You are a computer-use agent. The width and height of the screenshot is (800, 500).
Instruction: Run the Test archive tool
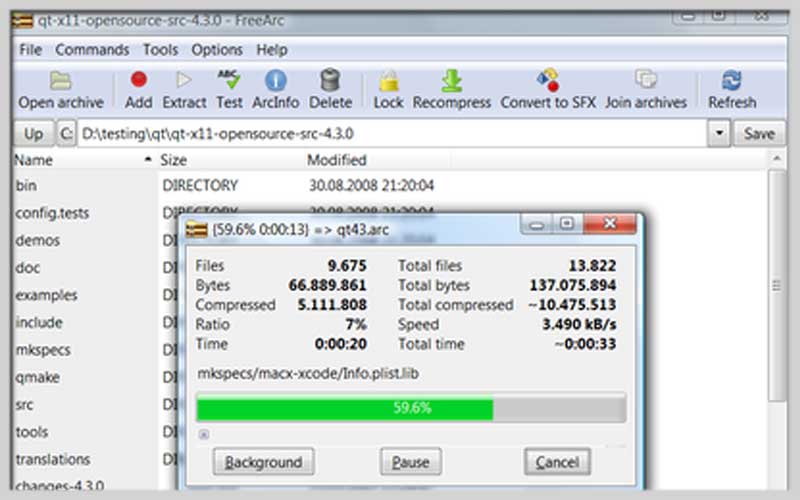tap(229, 90)
